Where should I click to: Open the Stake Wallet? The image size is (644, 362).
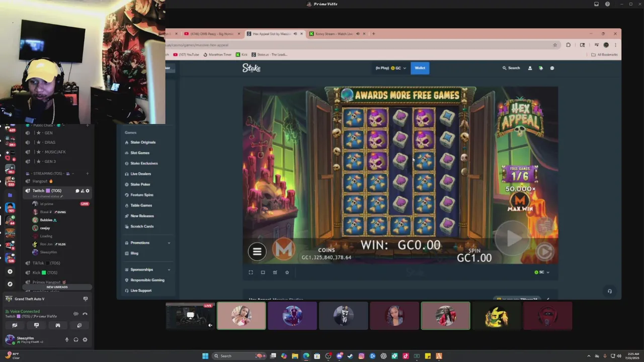420,68
